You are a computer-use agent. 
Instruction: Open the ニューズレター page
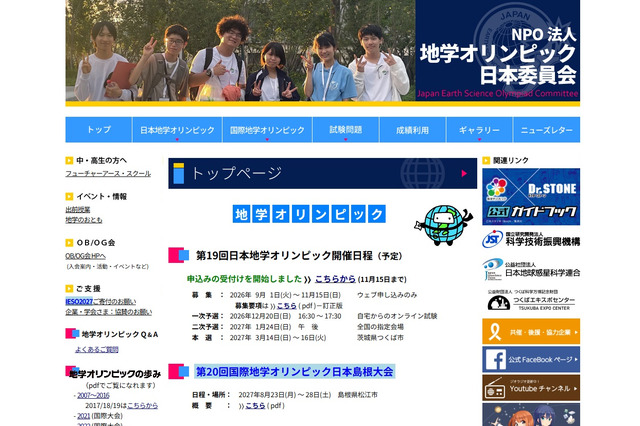547,129
